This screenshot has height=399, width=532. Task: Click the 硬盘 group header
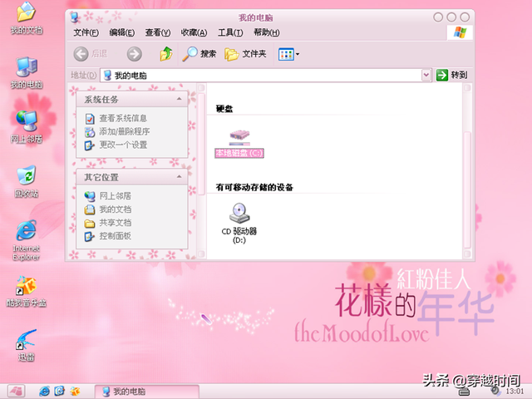coord(224,109)
